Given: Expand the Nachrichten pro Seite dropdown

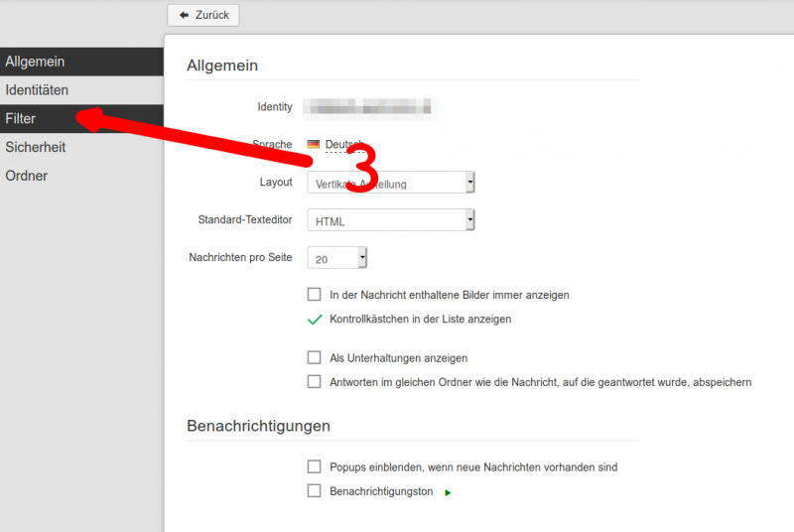Looking at the screenshot, I should point(337,258).
